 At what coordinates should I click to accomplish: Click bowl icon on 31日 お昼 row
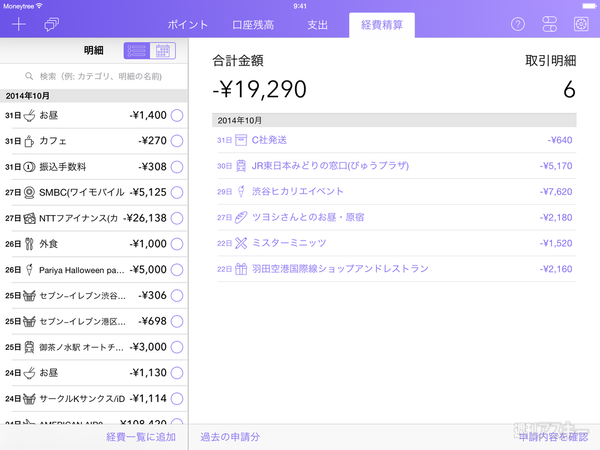coord(29,115)
